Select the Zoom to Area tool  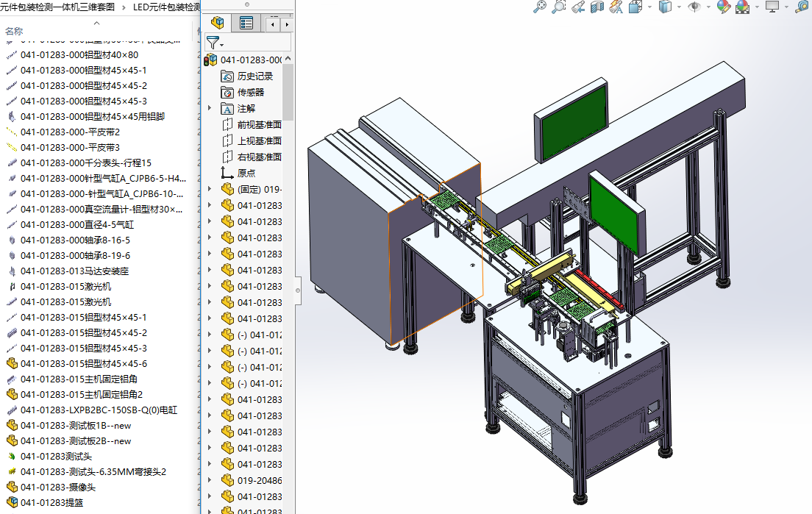click(559, 7)
